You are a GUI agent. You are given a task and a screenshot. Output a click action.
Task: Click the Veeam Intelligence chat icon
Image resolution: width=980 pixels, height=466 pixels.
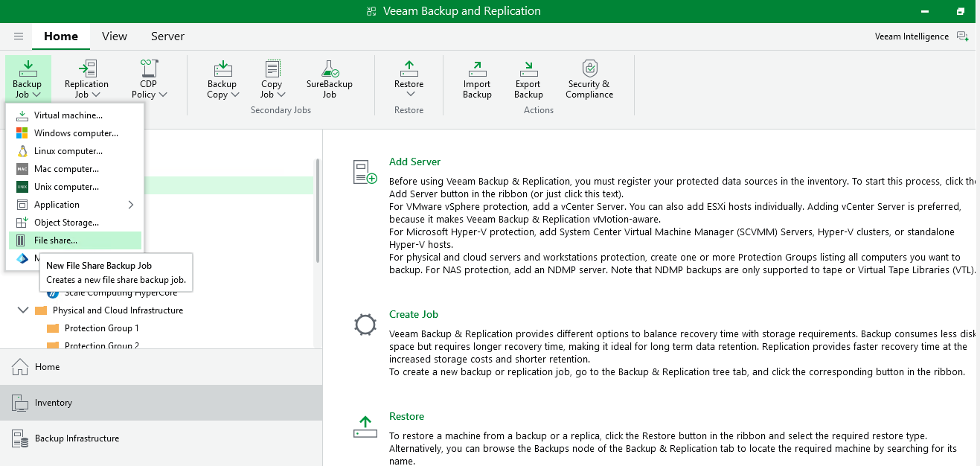pyautogui.click(x=963, y=36)
